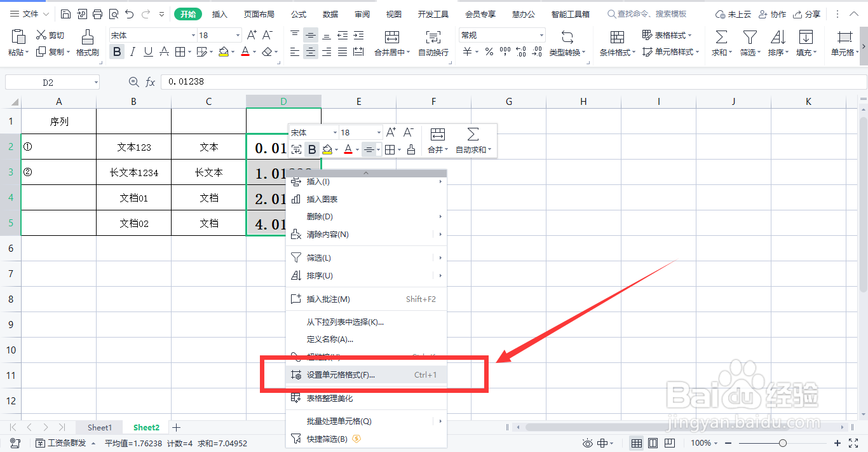Choose Insert Comment (插入批注) in context menu
Screen dimensions: 868x452
pos(367,299)
